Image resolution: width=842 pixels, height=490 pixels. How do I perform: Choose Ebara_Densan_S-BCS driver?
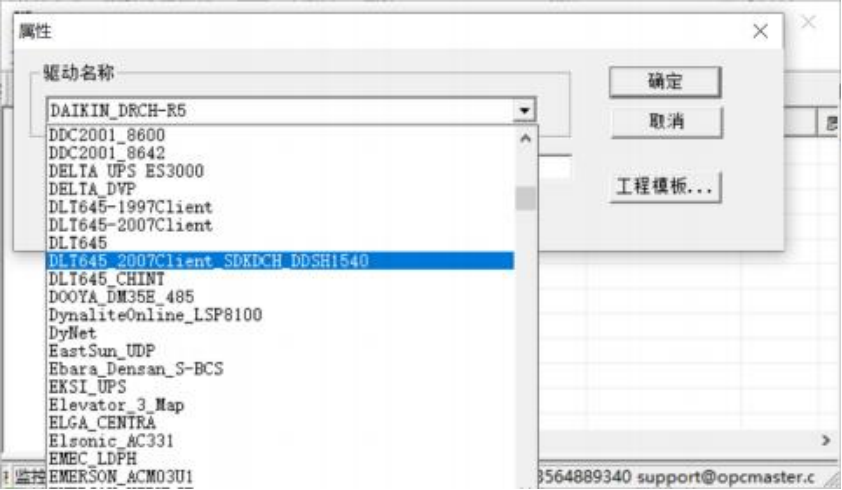pyautogui.click(x=280, y=369)
